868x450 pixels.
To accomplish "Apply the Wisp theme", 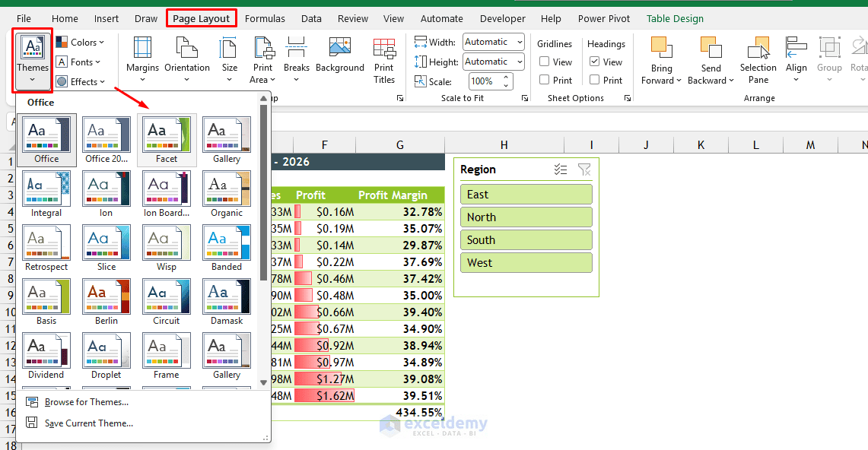I will (167, 248).
